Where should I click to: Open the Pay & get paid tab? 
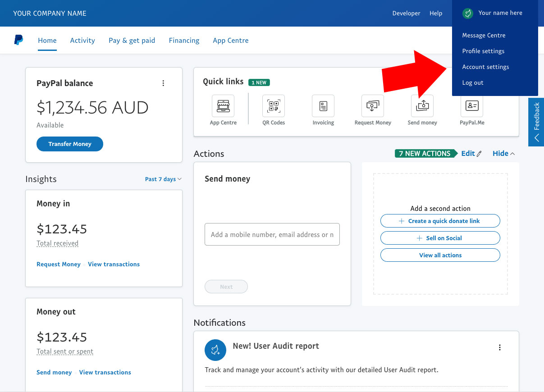pyautogui.click(x=132, y=40)
